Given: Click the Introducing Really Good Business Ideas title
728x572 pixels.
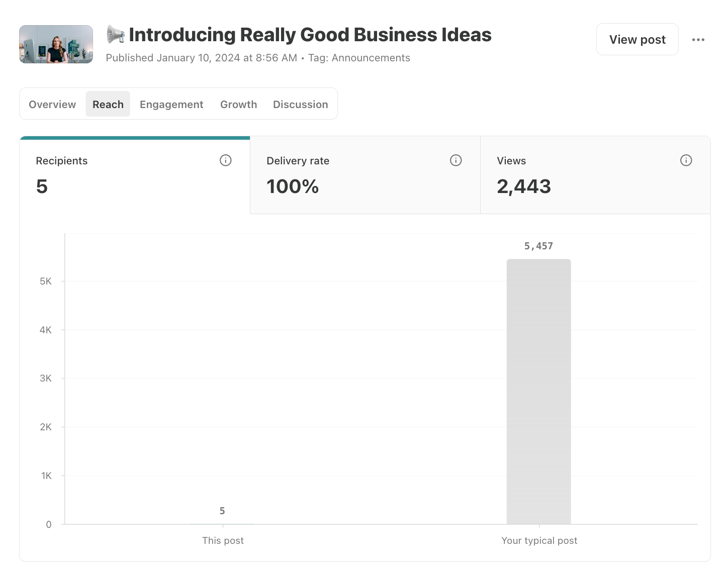Looking at the screenshot, I should tap(310, 35).
